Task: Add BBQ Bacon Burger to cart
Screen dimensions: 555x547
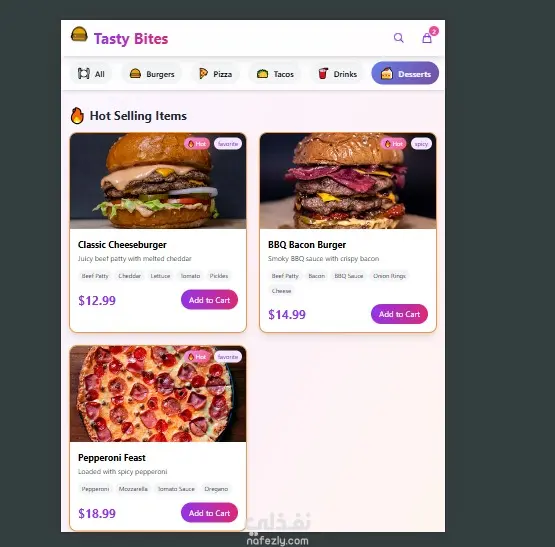Action: click(x=399, y=314)
